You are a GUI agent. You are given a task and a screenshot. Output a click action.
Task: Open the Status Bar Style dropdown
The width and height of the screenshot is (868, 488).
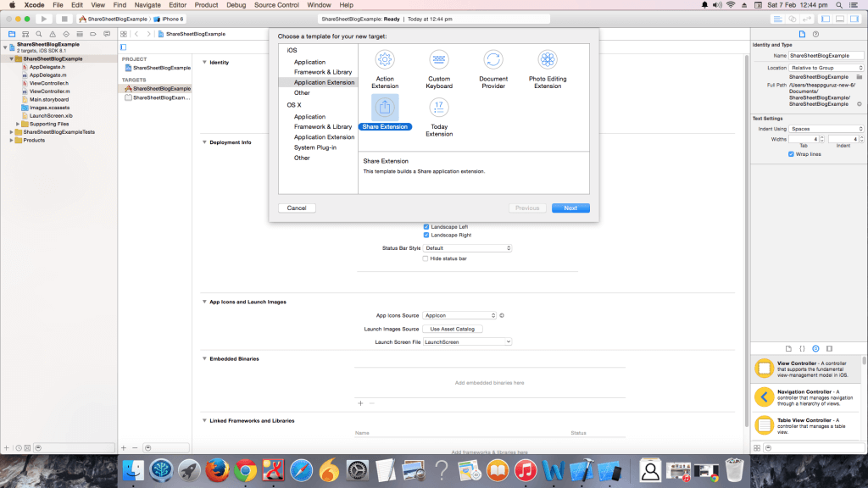point(467,248)
